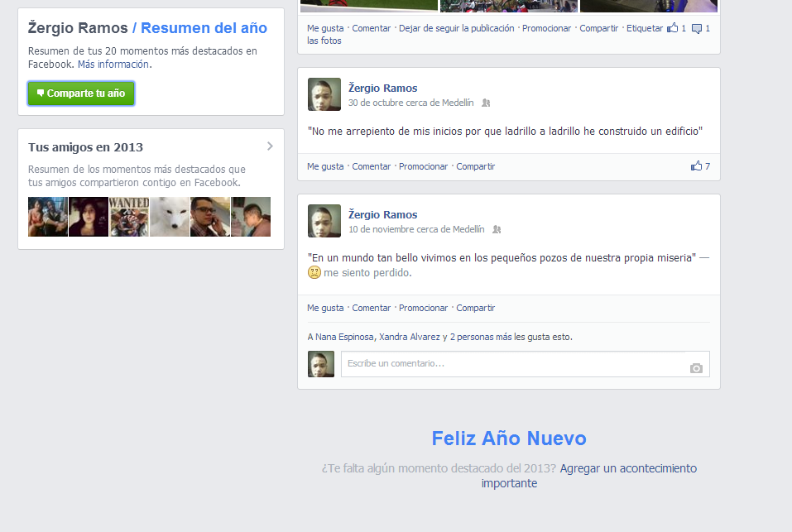The width and height of the screenshot is (792, 532).
Task: Open the Tus amigos en 2013 heading
Action: [85, 147]
